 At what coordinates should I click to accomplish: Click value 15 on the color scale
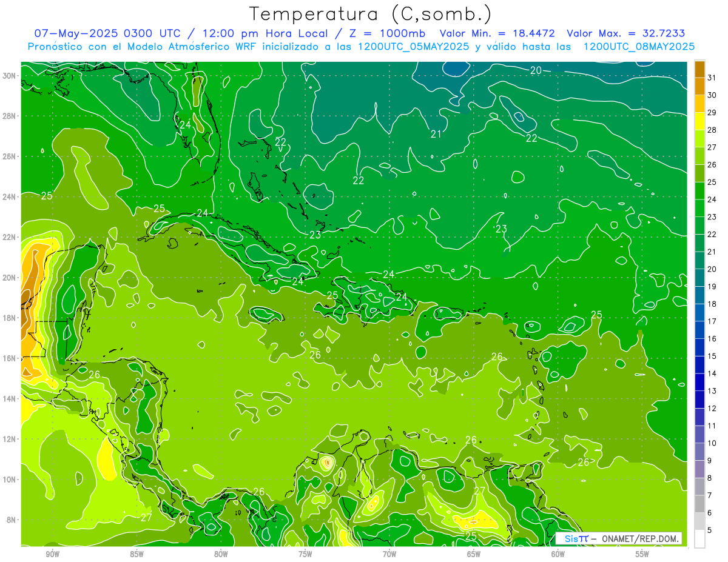712,356
